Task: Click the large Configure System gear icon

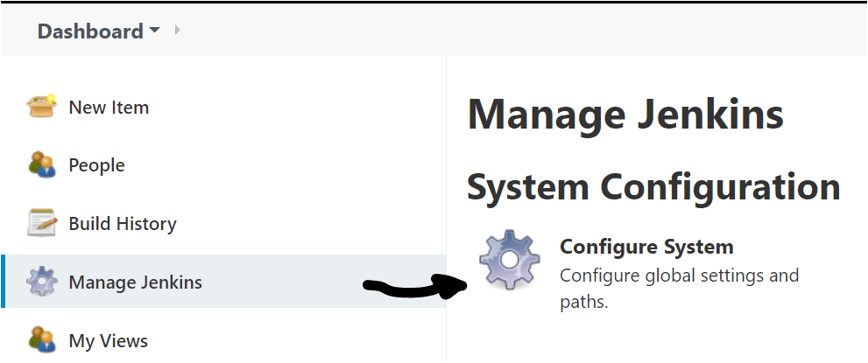Action: 511,261
